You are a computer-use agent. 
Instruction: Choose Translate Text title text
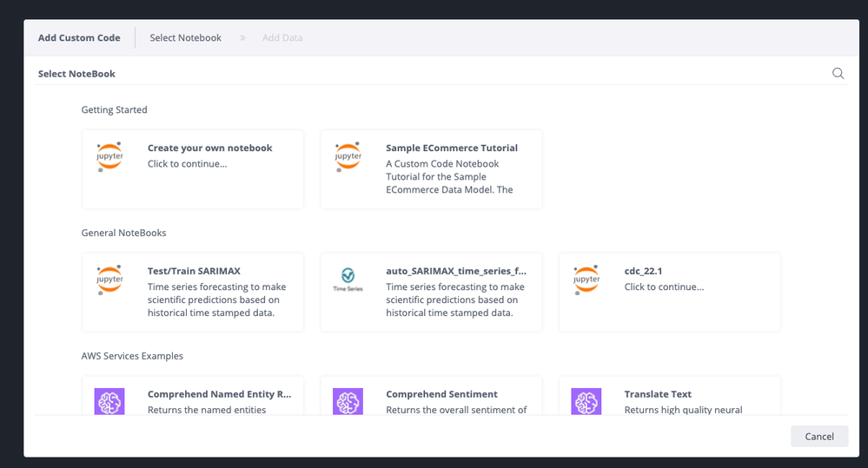coord(658,394)
